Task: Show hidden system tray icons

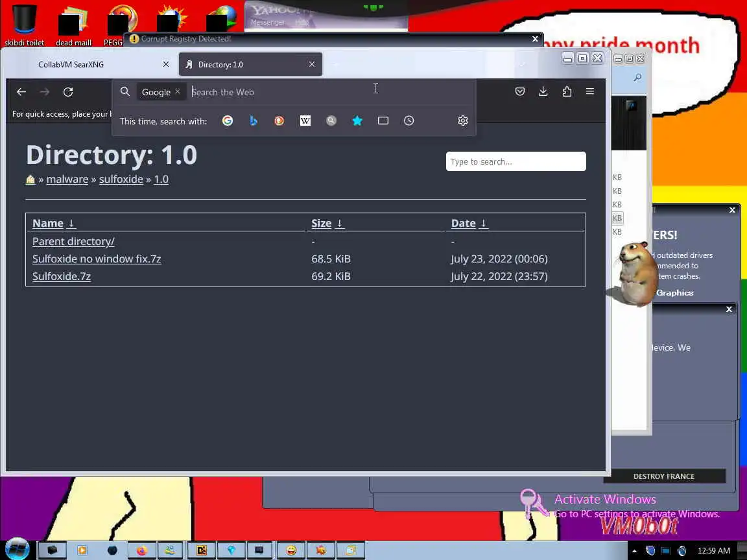Action: [x=635, y=551]
